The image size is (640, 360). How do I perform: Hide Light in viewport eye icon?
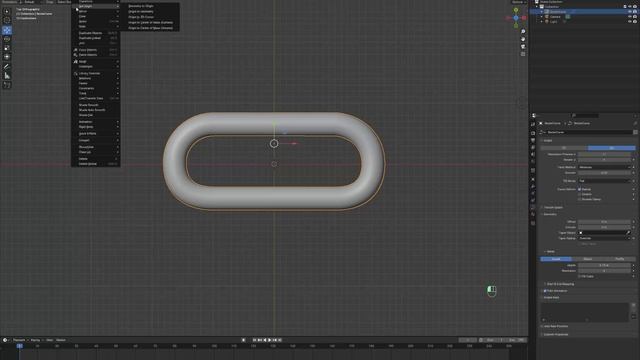(630, 21)
